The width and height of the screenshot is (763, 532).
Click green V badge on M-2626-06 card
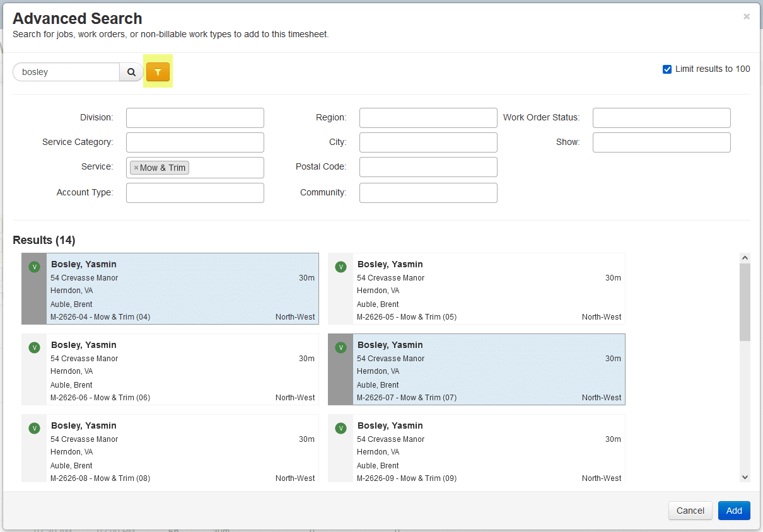[x=35, y=347]
